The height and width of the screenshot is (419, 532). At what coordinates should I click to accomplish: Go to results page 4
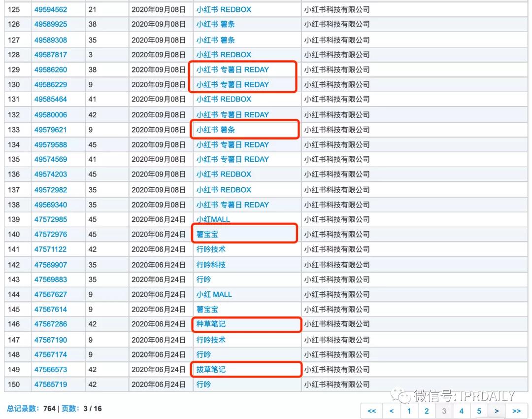point(462,411)
